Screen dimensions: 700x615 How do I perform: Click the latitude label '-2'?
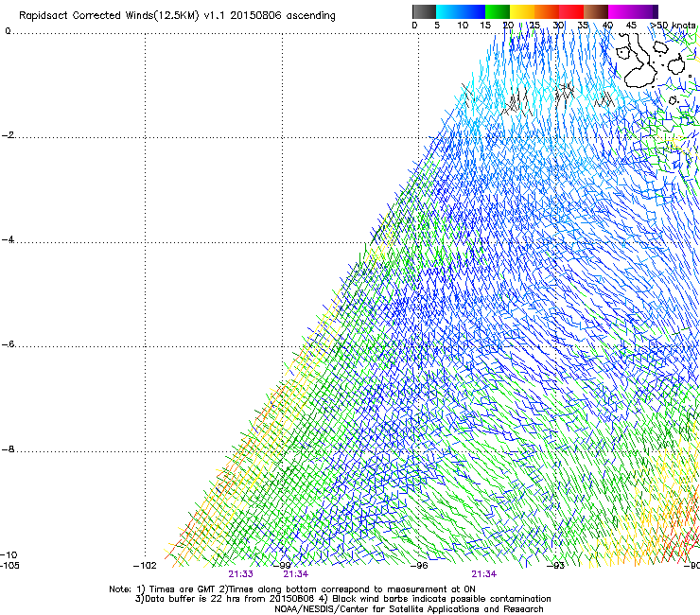tap(8, 135)
